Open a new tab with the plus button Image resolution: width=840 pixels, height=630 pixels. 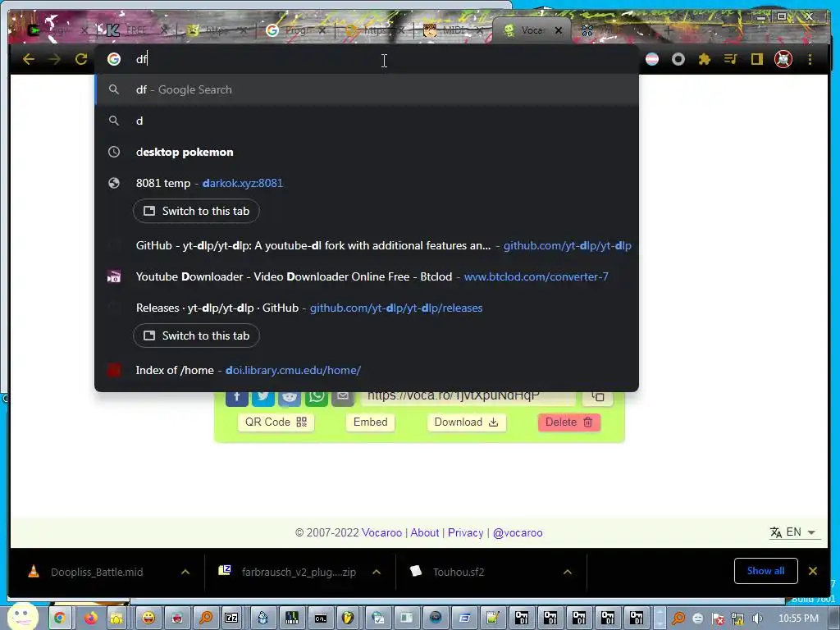(668, 30)
